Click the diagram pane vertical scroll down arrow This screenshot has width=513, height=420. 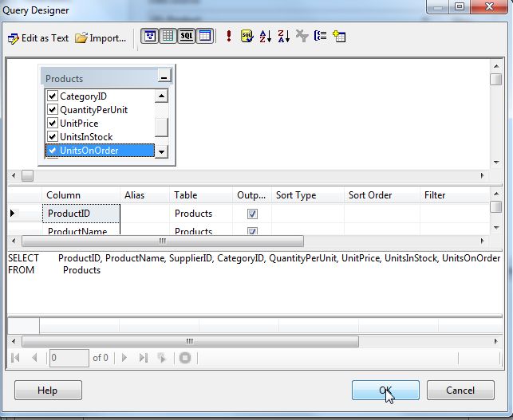[x=496, y=163]
